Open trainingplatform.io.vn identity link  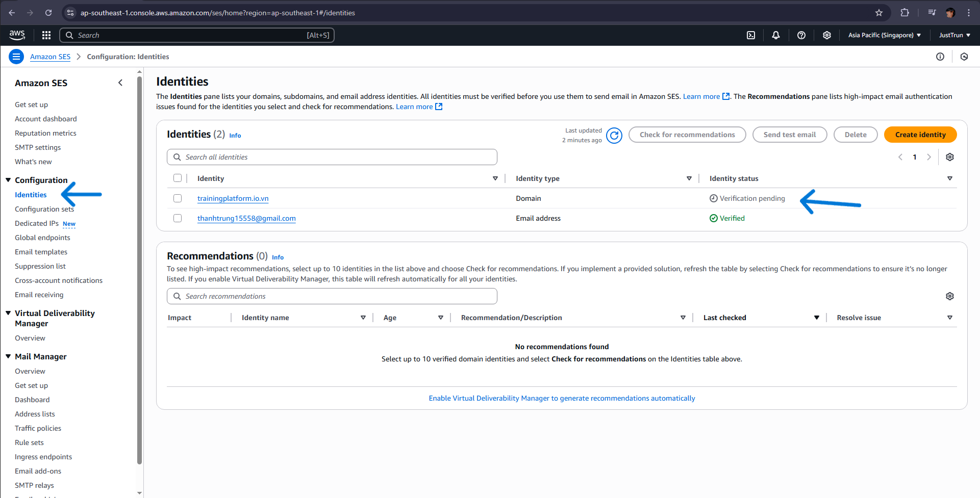pyautogui.click(x=233, y=198)
